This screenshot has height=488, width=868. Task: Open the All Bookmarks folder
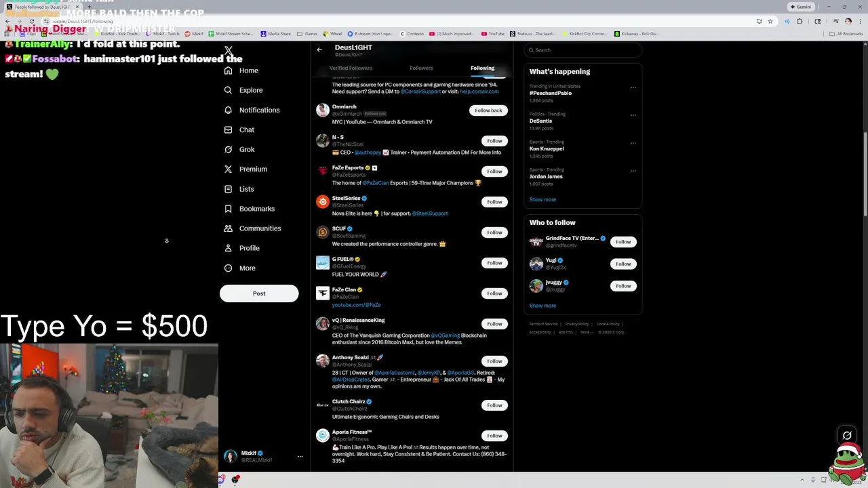click(x=847, y=34)
